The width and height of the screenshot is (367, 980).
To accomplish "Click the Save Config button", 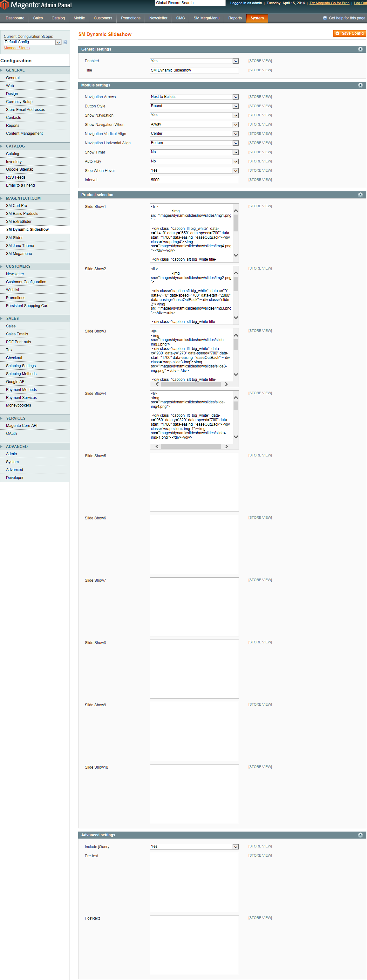I will pyautogui.click(x=350, y=33).
